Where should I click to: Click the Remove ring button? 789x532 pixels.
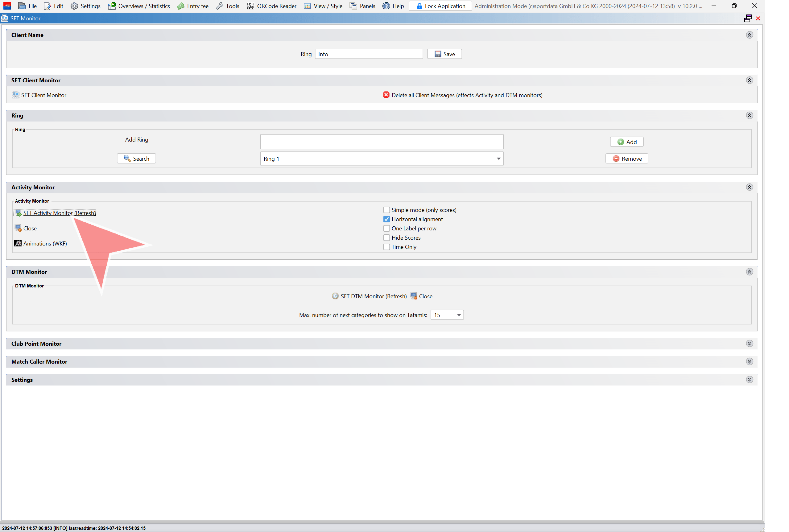[626, 159]
